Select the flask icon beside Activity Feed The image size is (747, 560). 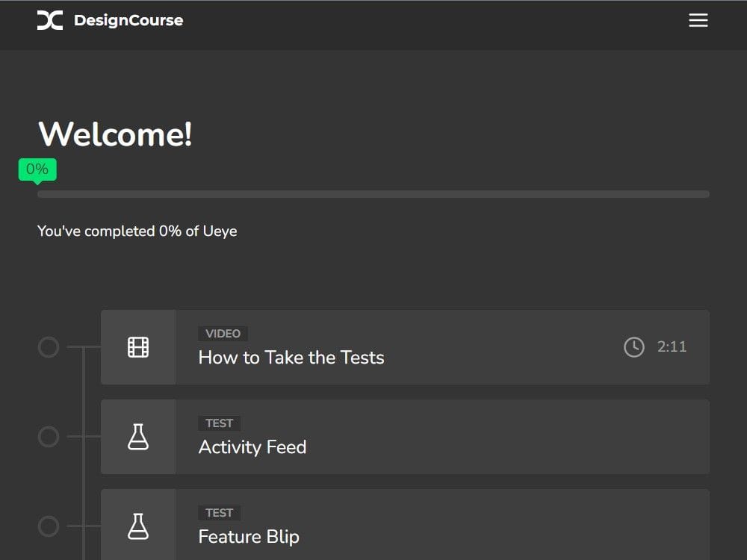[x=138, y=436]
